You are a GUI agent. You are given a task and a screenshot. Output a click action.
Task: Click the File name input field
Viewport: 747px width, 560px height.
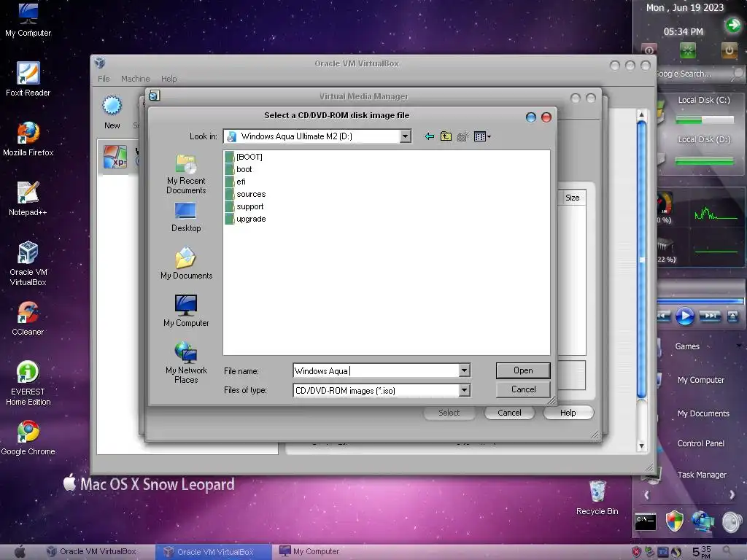[x=376, y=370]
